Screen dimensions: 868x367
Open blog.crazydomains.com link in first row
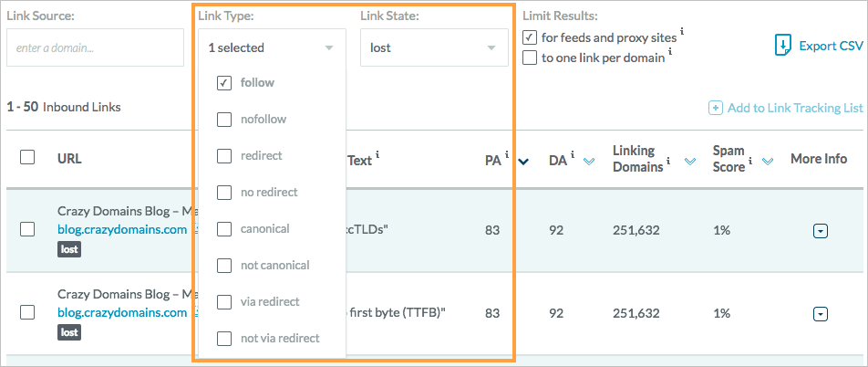pos(122,230)
